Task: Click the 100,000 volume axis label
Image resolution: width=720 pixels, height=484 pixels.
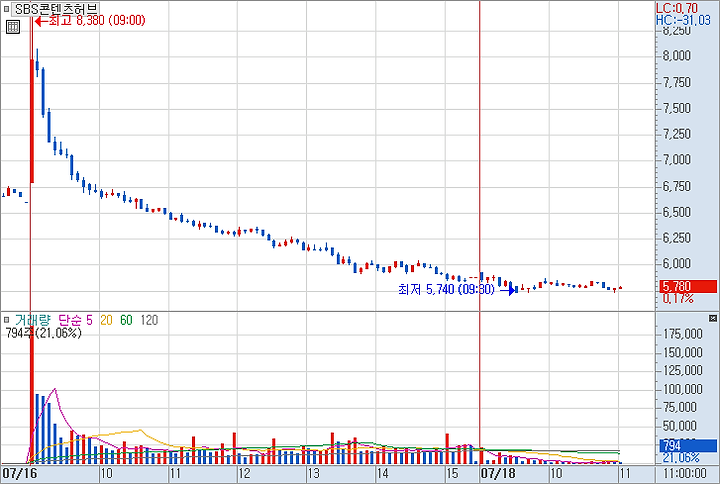Action: point(682,389)
